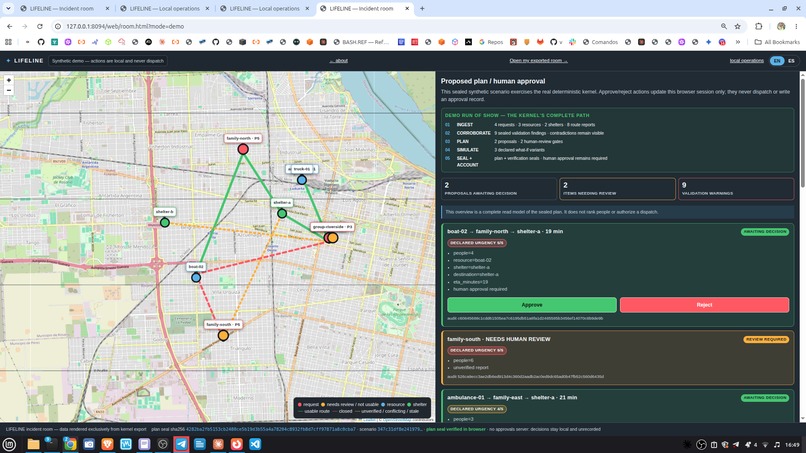Open the family-south needs human review card
Viewport: 806px width, 453px height.
(x=618, y=358)
